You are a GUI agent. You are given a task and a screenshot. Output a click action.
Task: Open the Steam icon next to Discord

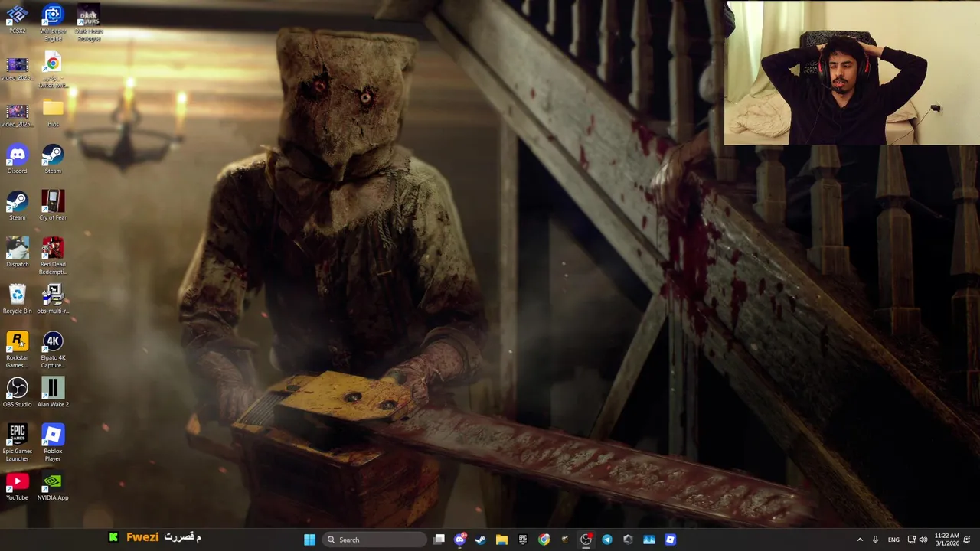click(53, 160)
